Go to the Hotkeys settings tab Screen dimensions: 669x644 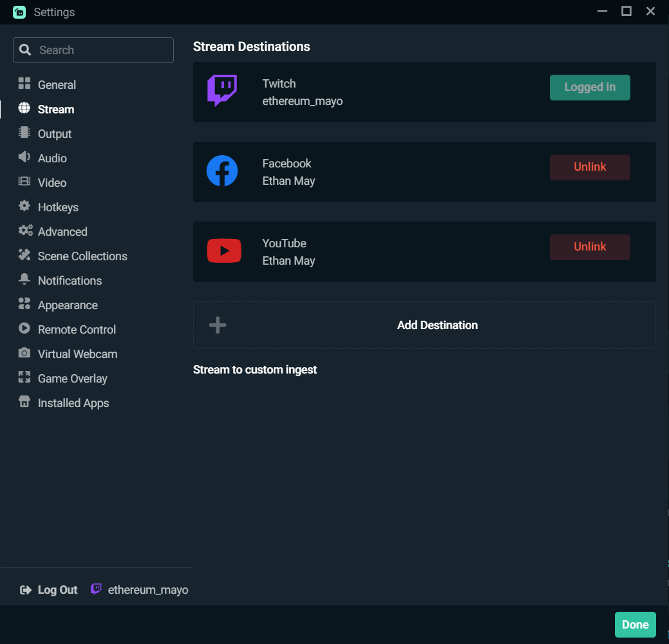(x=58, y=207)
